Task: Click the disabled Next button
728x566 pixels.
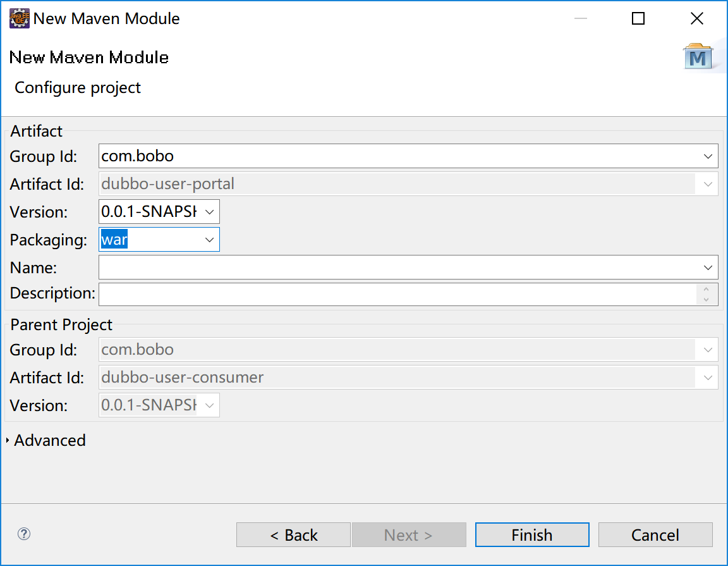Action: 409,535
